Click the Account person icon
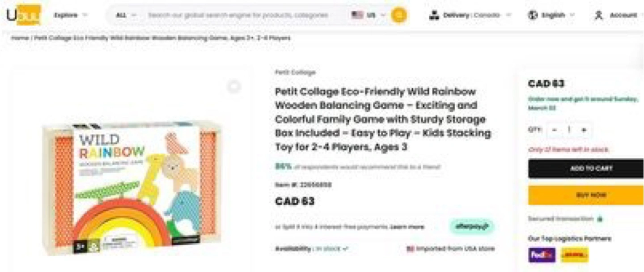644x272 pixels. point(598,15)
